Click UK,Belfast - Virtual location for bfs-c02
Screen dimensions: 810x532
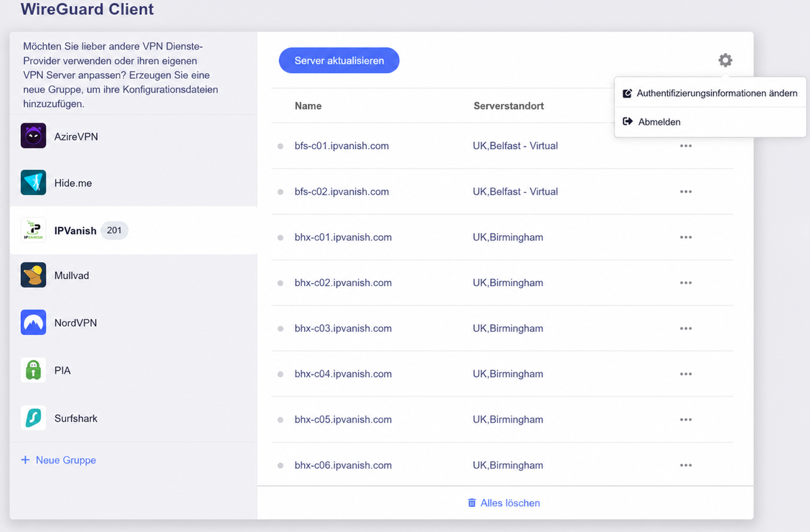coord(515,191)
